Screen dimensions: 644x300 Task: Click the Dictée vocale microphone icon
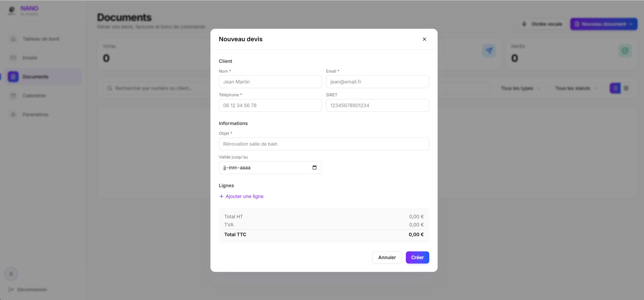pyautogui.click(x=524, y=24)
